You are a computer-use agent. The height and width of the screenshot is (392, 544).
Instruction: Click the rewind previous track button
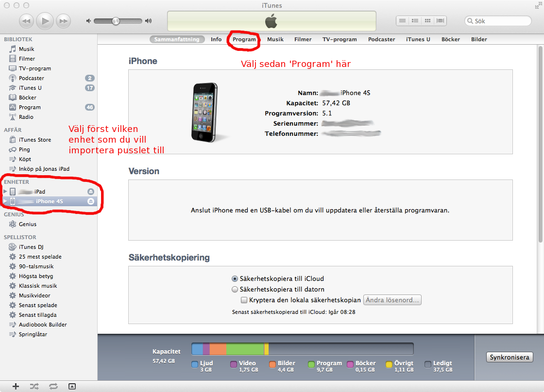click(x=26, y=21)
